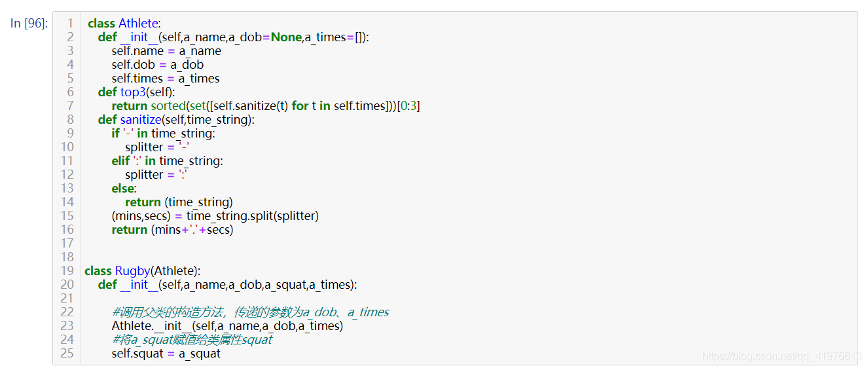Click the self.squat = a_squat line

point(166,354)
